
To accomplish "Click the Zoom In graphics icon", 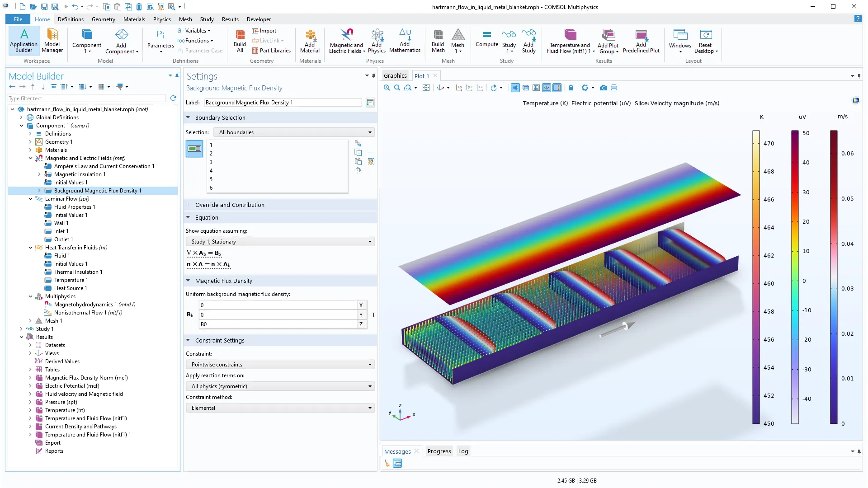I will click(x=387, y=88).
